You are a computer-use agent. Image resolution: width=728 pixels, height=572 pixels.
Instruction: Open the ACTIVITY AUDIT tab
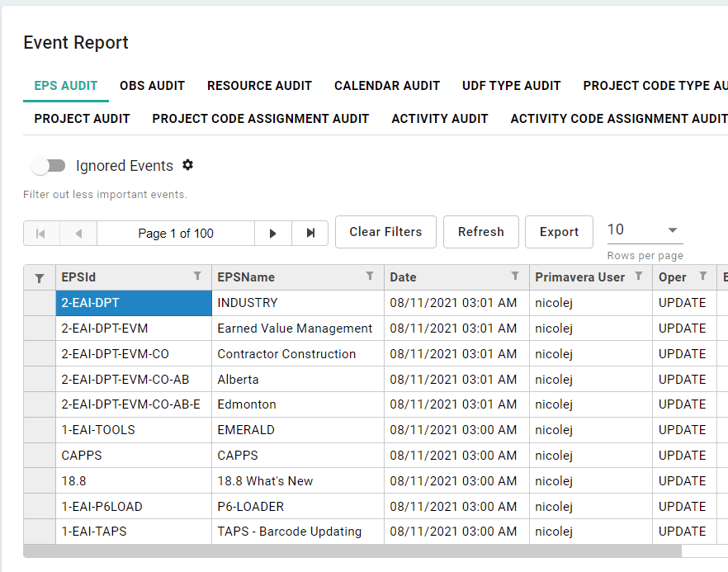(439, 119)
